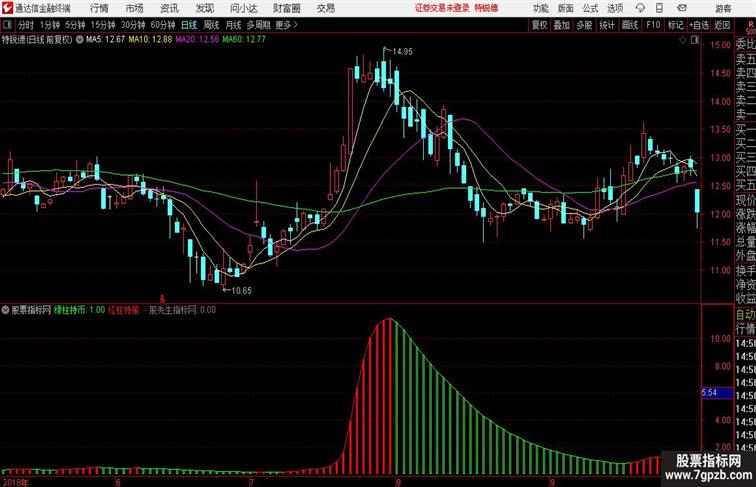Switch to 1分钟 chart period
This screenshot has height=487, width=756.
coord(50,25)
